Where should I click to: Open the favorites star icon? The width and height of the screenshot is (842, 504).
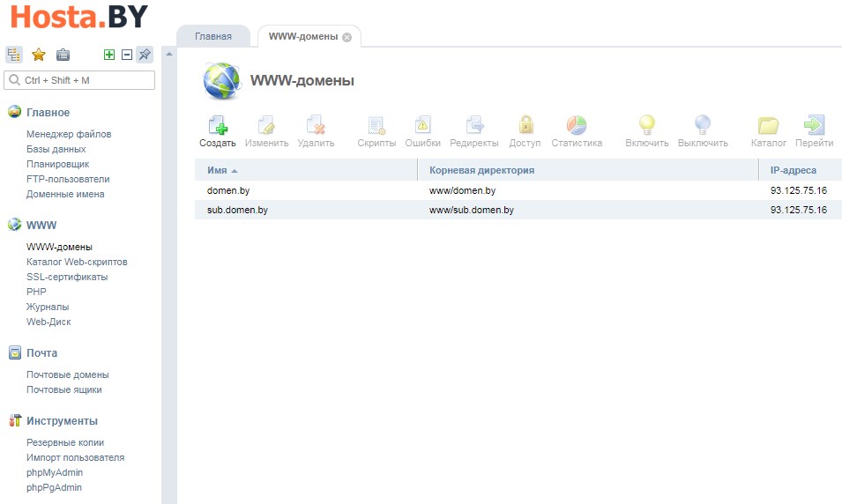[x=39, y=55]
